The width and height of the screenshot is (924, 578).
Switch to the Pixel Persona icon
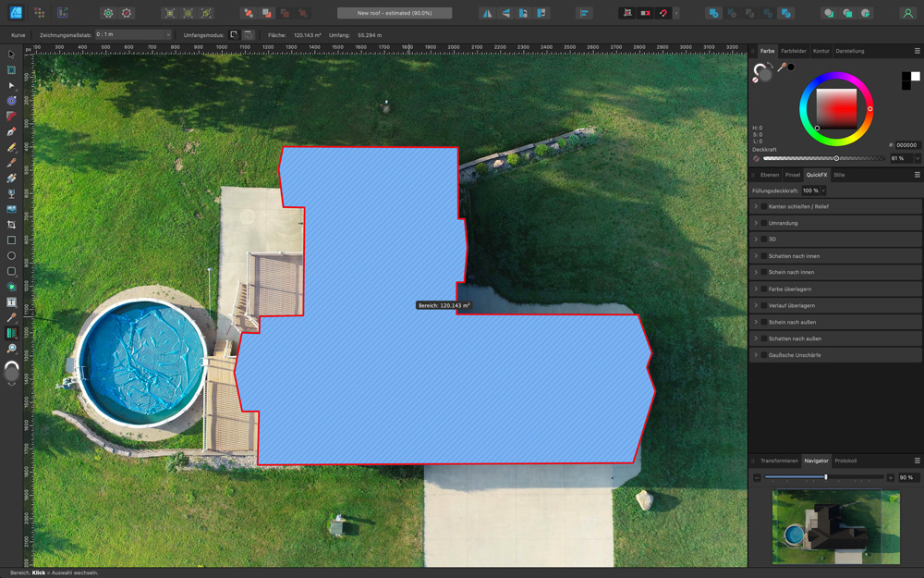(x=39, y=14)
